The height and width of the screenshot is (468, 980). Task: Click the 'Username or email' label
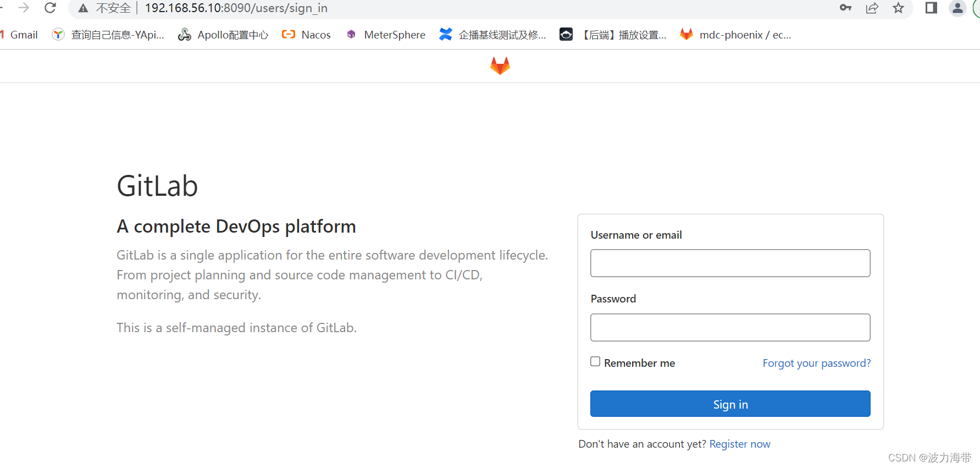pyautogui.click(x=636, y=235)
